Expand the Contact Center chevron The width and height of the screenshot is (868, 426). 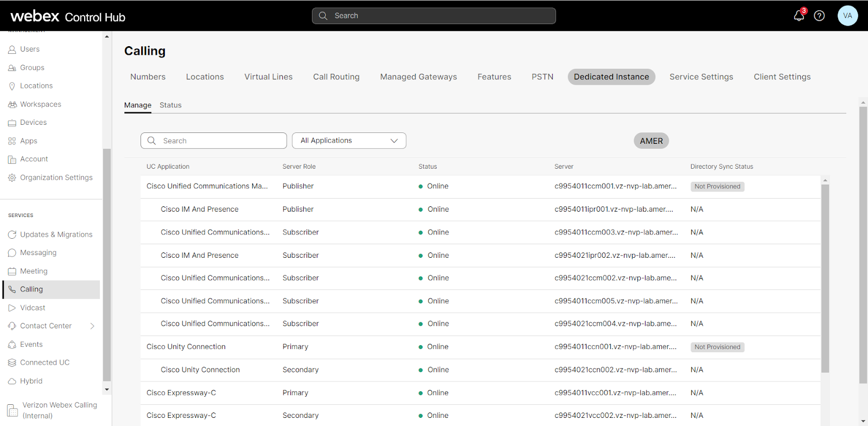click(92, 326)
